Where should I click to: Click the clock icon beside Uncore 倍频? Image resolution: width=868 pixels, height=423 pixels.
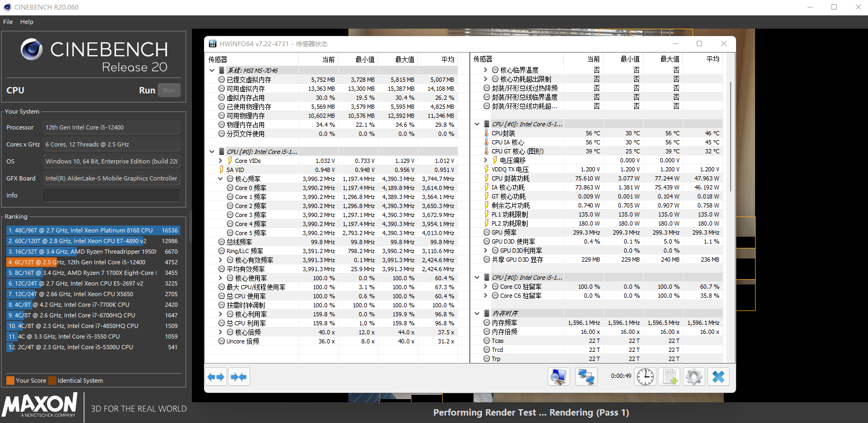point(222,341)
